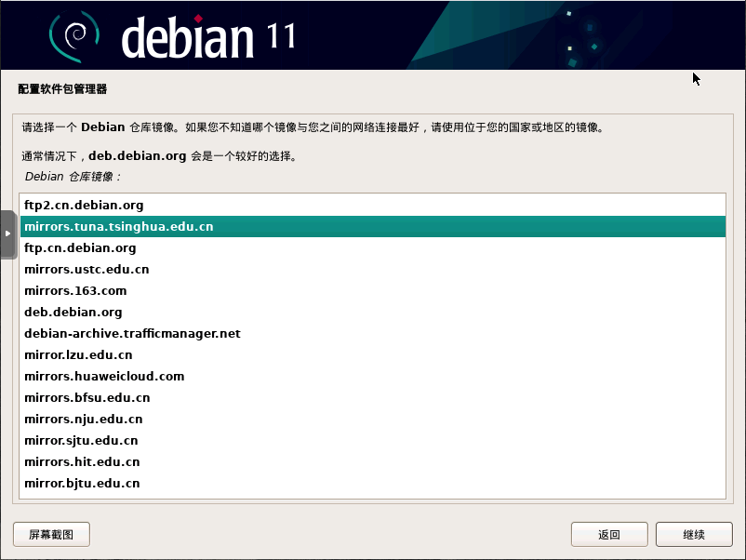
Task: Select the ftp2.cn.debian.org mirror
Action: [x=373, y=205]
